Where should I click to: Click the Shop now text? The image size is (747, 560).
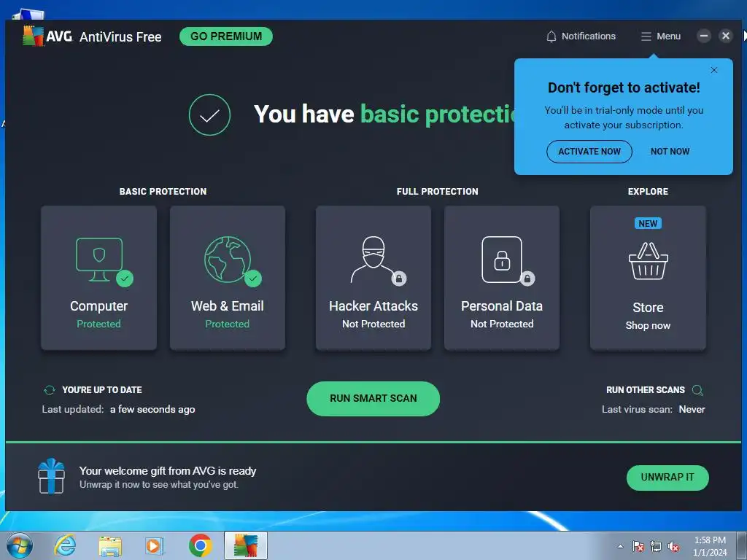coord(648,326)
